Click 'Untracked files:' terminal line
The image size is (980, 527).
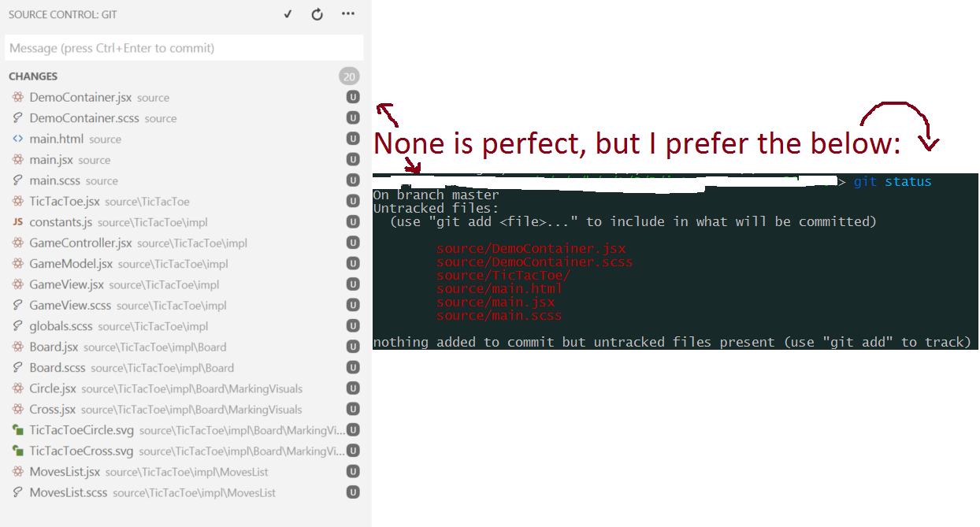coord(436,208)
